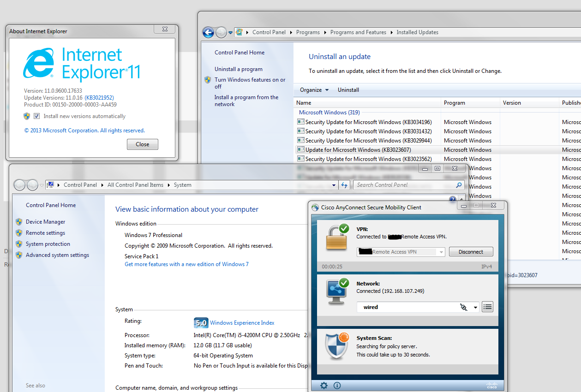Click the shield icon beside Install new versions automatically
Viewport: 581px width, 392px height.
27,116
